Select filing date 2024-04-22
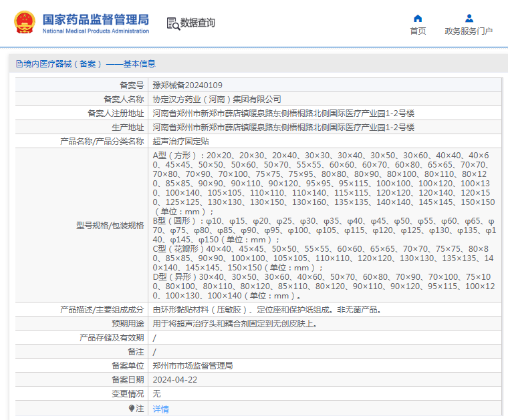This screenshot has width=508, height=420. point(175,380)
